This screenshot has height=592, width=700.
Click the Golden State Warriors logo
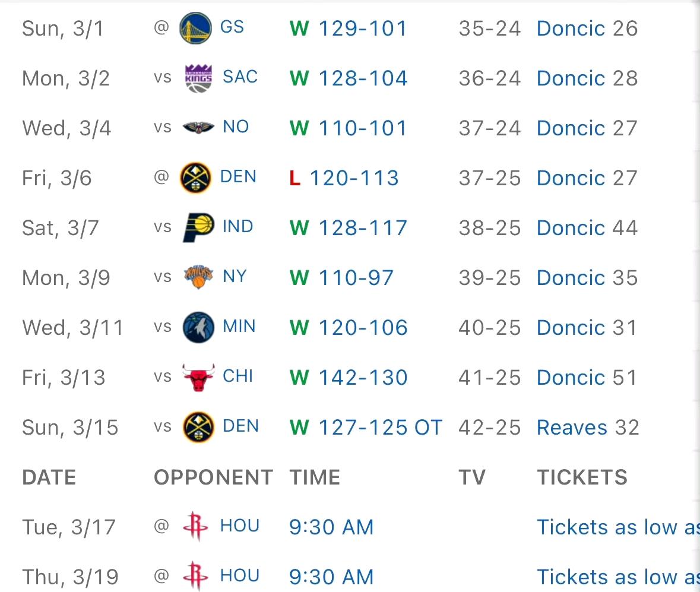(195, 28)
